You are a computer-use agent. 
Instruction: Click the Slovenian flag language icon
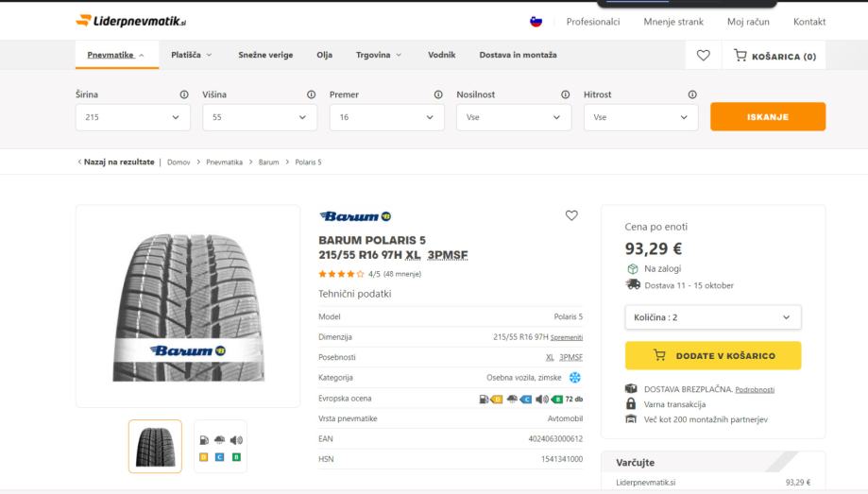pos(536,22)
